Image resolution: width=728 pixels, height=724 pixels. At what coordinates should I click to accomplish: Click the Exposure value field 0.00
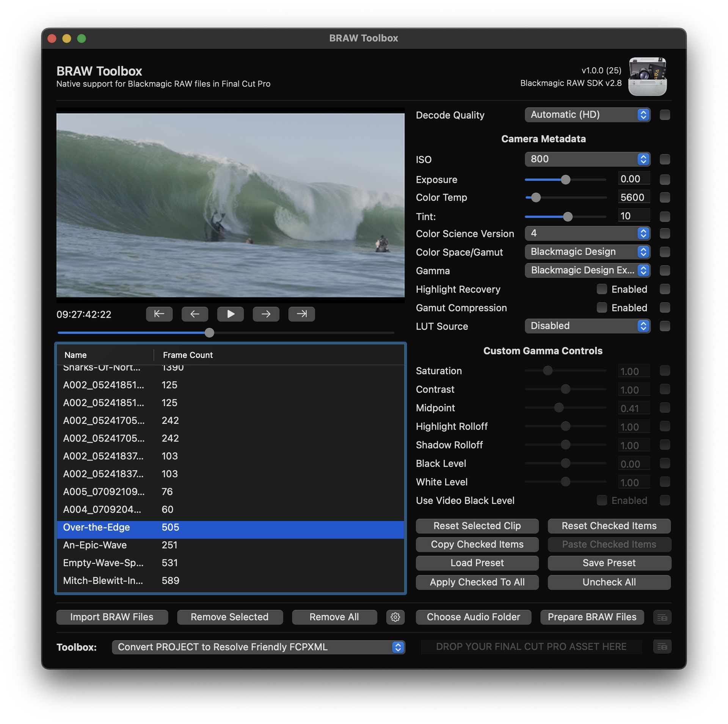pos(634,179)
